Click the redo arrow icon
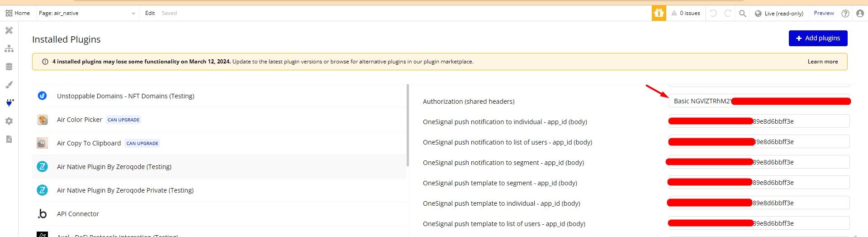 pyautogui.click(x=728, y=13)
